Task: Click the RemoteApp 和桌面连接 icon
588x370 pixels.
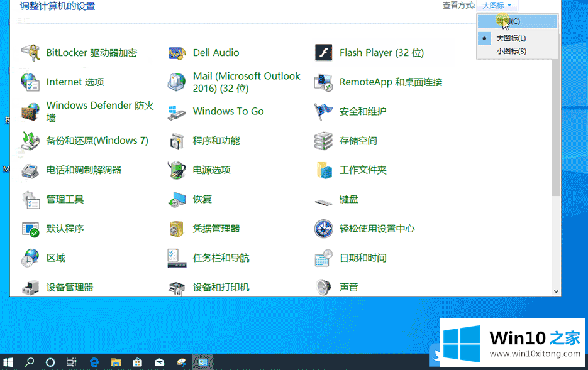Action: [x=323, y=82]
